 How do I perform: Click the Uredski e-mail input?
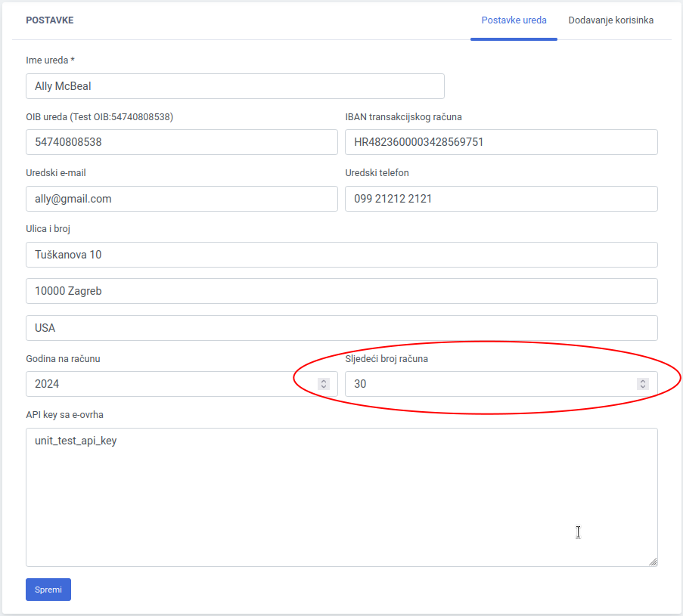coord(182,199)
